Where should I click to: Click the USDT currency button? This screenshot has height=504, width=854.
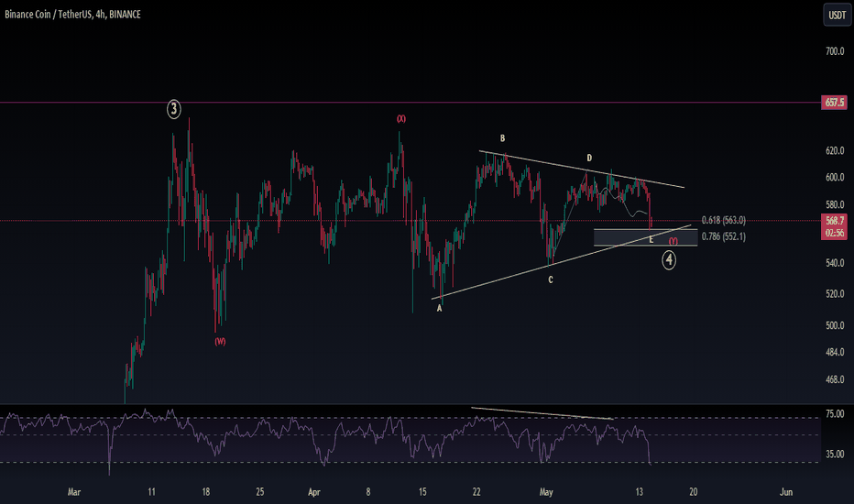pos(837,15)
